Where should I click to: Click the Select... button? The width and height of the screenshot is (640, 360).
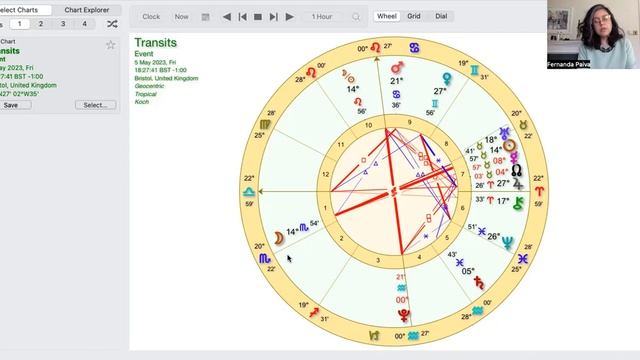pyautogui.click(x=96, y=105)
